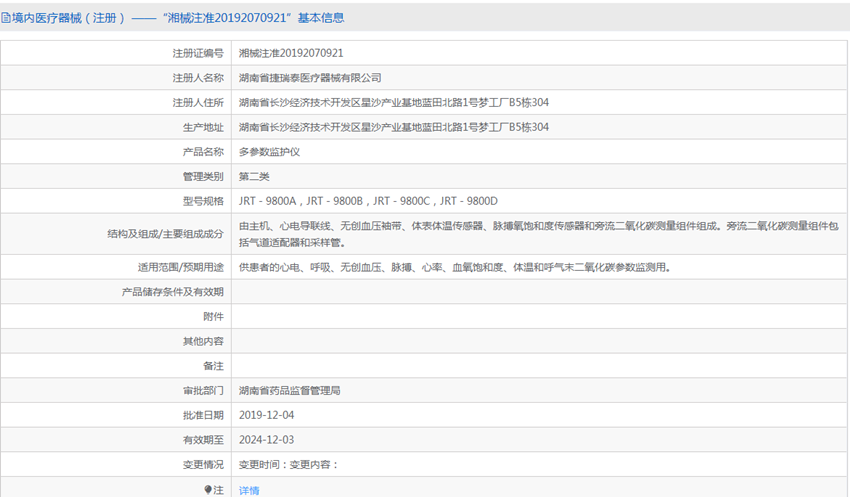Click the 适用范围/预期用途 label
The height and width of the screenshot is (497, 850).
[181, 267]
